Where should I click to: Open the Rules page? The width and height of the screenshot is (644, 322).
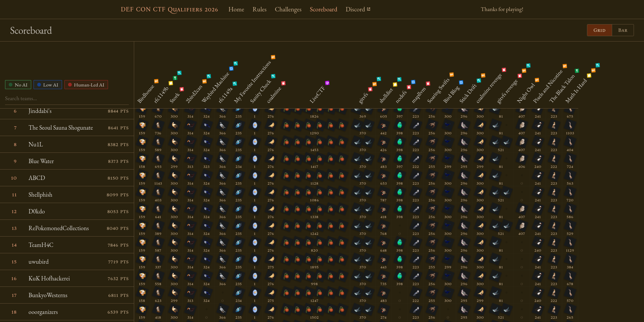click(x=260, y=9)
